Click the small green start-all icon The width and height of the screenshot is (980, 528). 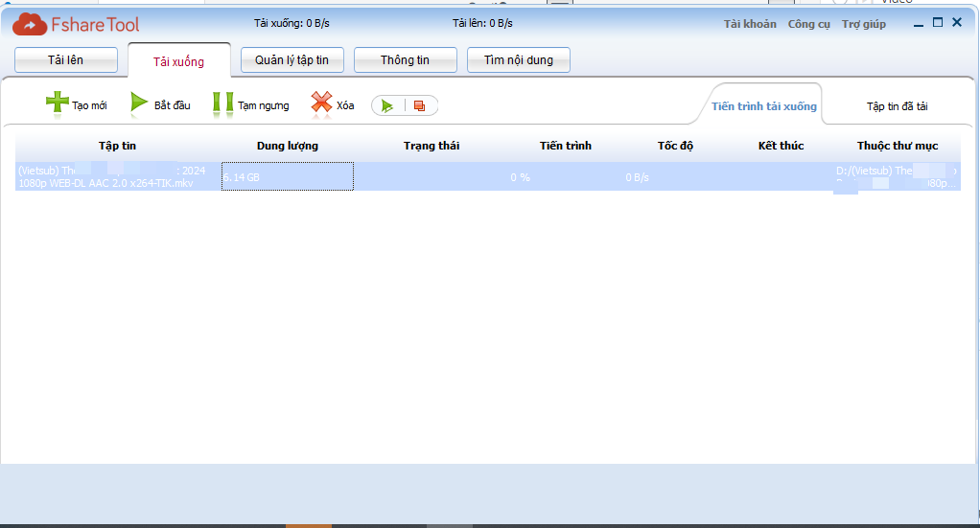[387, 105]
